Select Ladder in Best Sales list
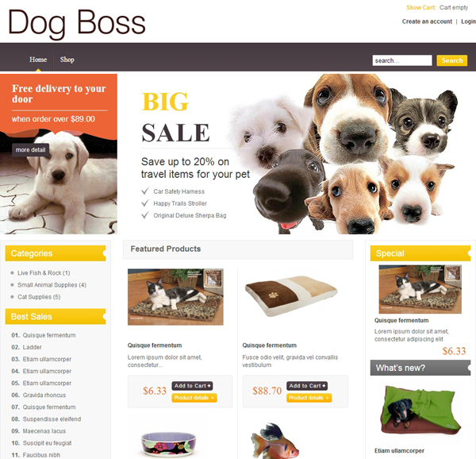Image resolution: width=476 pixels, height=459 pixels. tap(33, 347)
